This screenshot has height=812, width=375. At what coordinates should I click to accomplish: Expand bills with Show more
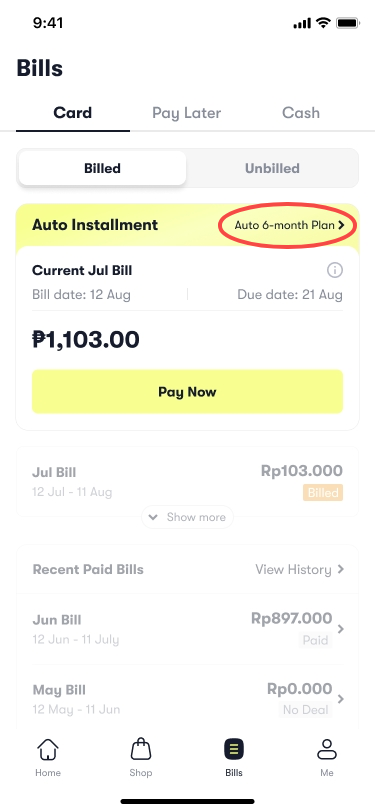pyautogui.click(x=187, y=517)
